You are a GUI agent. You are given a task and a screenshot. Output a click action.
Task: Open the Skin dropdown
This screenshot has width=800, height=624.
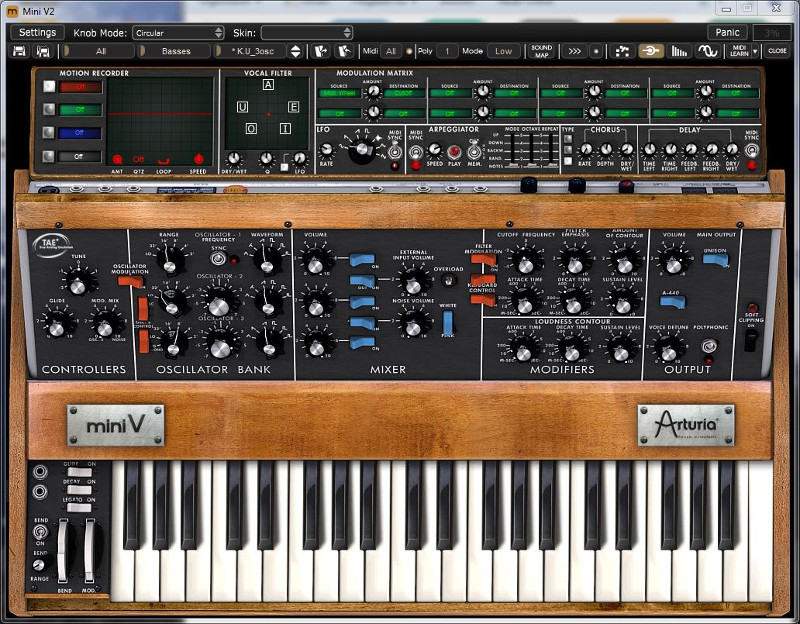point(306,33)
